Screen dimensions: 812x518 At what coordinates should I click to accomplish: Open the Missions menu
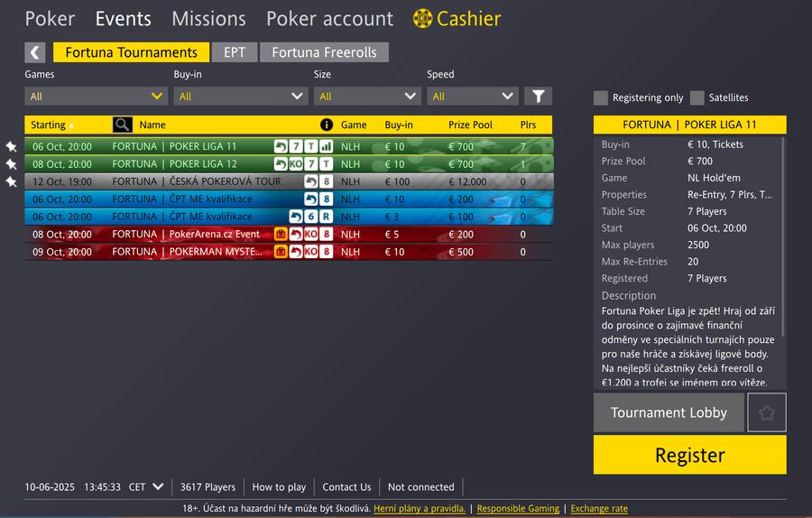coord(208,18)
